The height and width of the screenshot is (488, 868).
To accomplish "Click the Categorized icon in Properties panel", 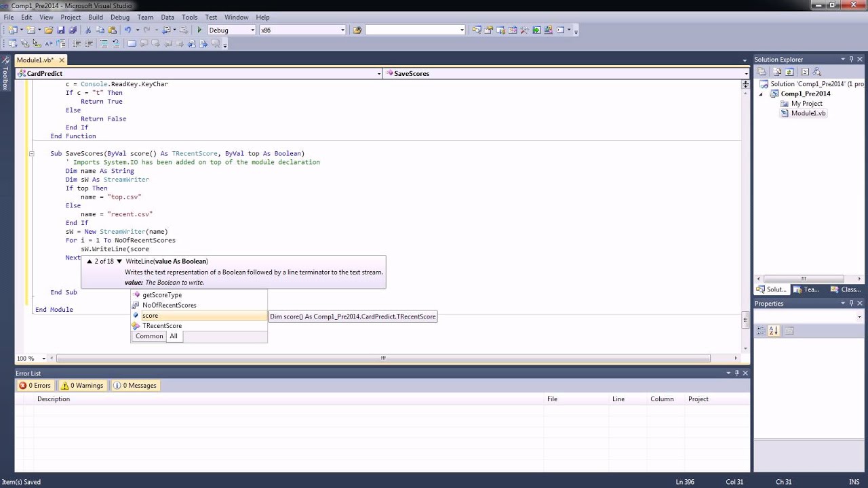I will tap(762, 331).
